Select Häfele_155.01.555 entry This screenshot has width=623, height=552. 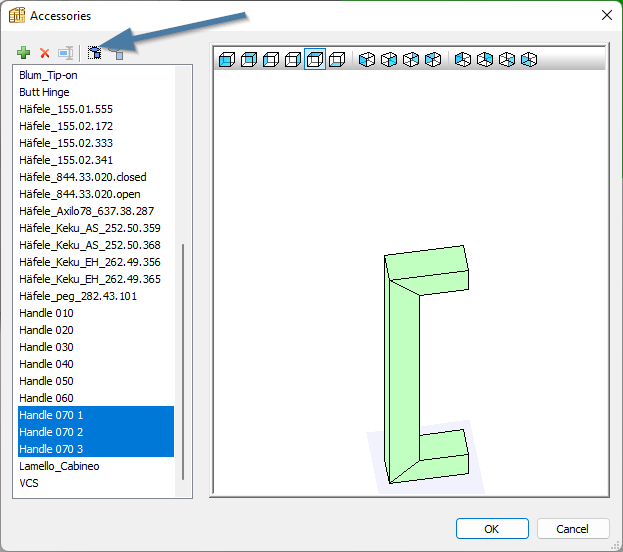pyautogui.click(x=96, y=109)
